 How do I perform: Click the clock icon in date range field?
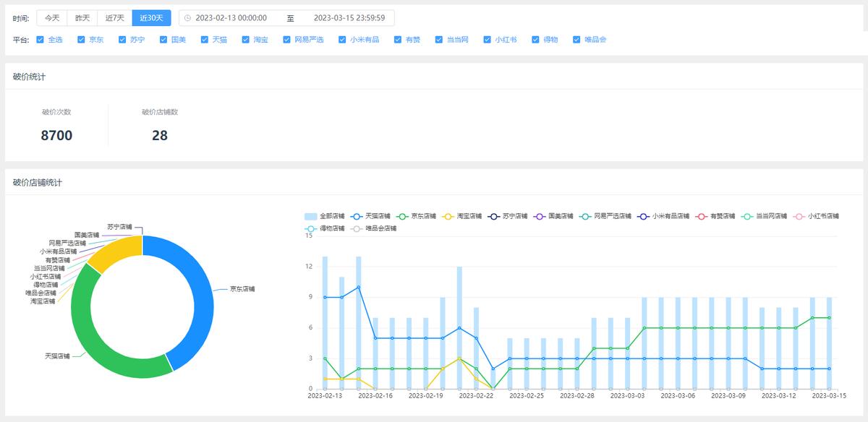(x=187, y=18)
